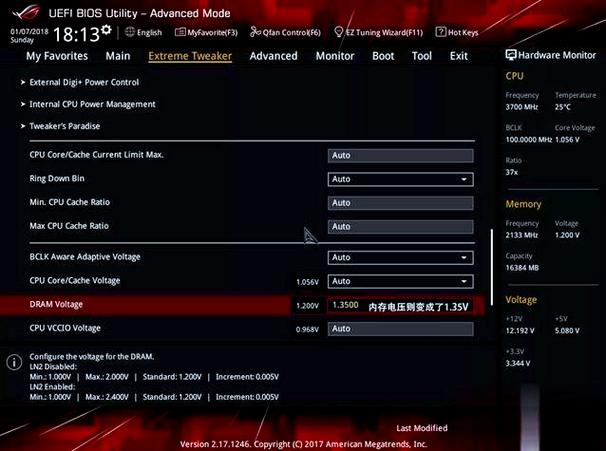The width and height of the screenshot is (606, 451).
Task: Switch to My Favorites tab
Action: pyautogui.click(x=57, y=56)
